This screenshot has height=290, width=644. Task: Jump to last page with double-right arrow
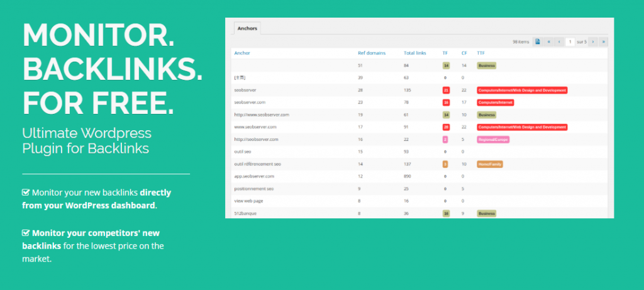pyautogui.click(x=603, y=42)
